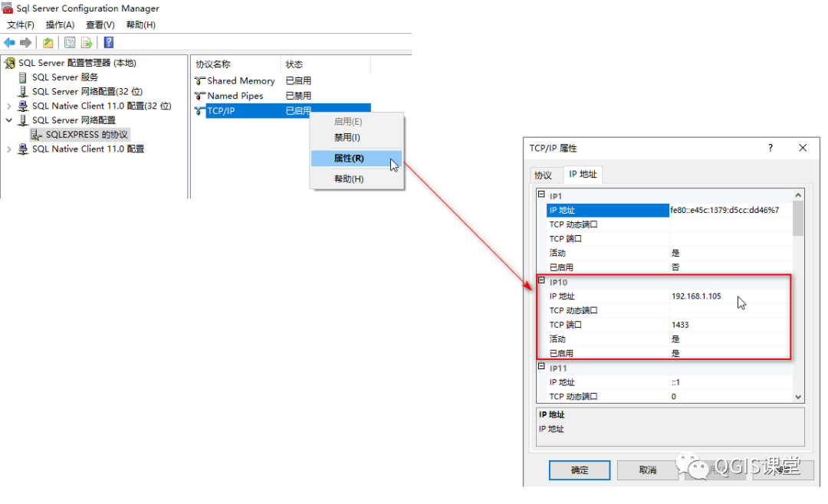828x504 pixels.
Task: Click the blue question mark Help toolbar icon
Action: pos(109,43)
